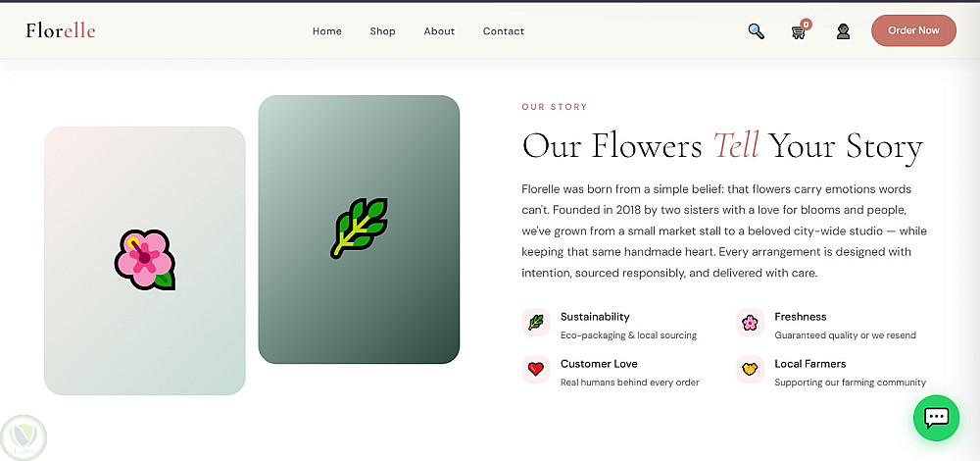Viewport: 980px width, 461px height.
Task: Select the pink hibiscus flower card
Action: click(x=144, y=261)
